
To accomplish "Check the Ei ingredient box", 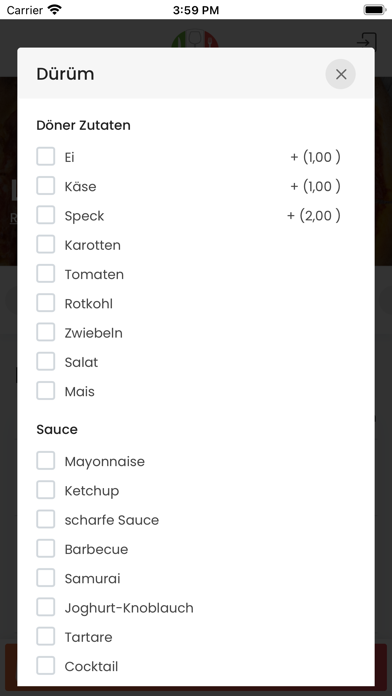I will pos(45,157).
